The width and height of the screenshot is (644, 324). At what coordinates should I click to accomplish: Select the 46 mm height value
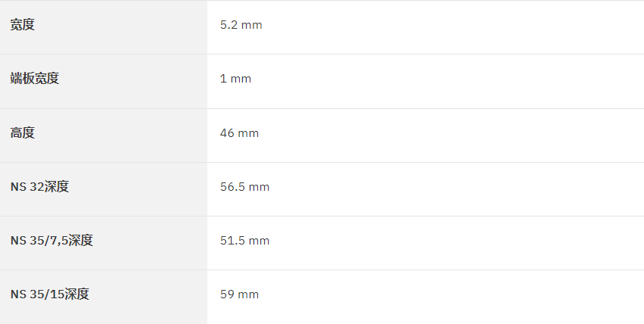pos(239,133)
